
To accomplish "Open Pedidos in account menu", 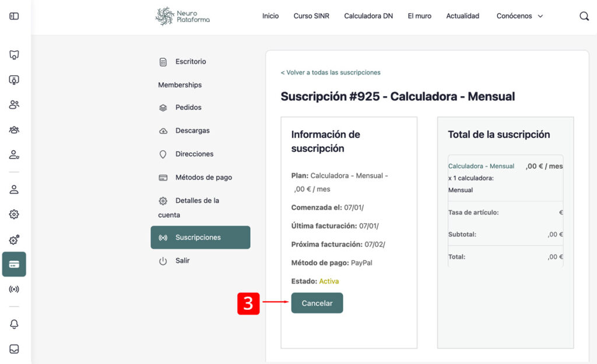I will 188,107.
